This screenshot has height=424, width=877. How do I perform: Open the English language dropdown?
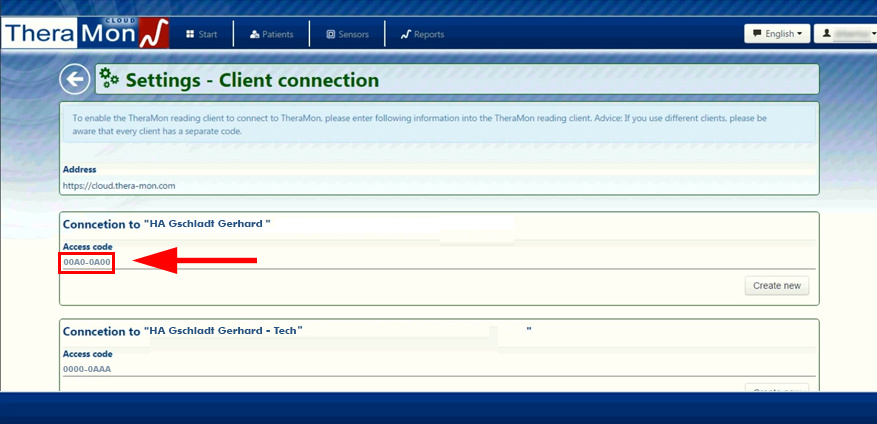(x=777, y=34)
